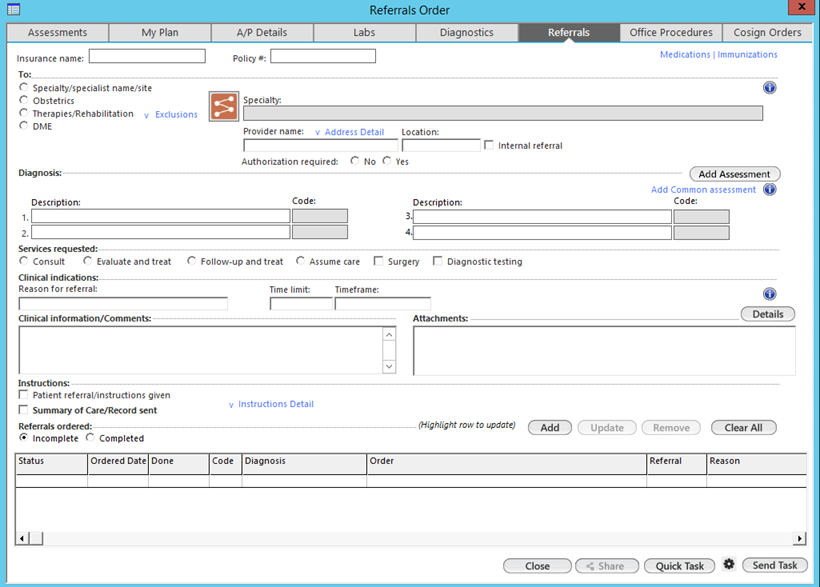The image size is (820, 587).
Task: Click the Quick Task button
Action: click(x=680, y=566)
